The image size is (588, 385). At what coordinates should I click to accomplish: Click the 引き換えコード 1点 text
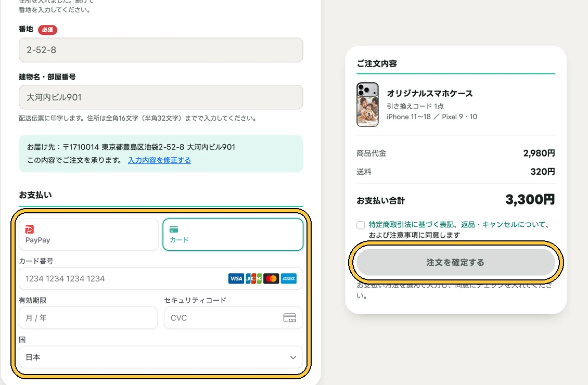pyautogui.click(x=415, y=106)
